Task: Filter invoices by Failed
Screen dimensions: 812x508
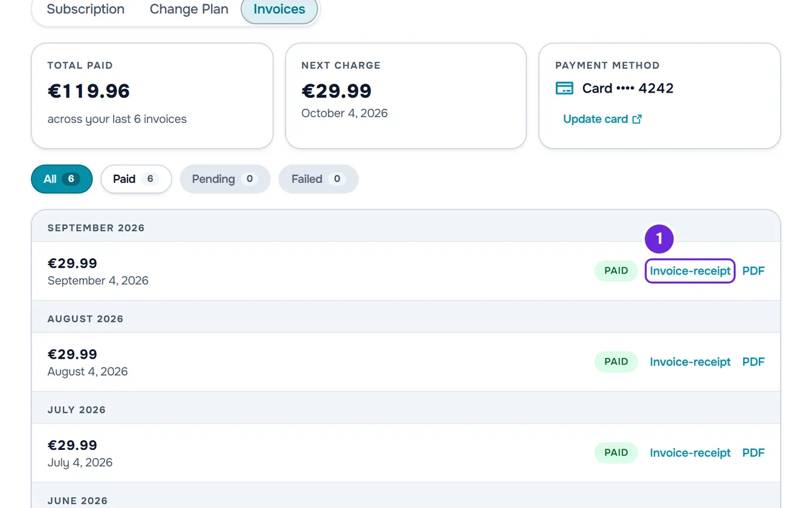Action: (318, 179)
